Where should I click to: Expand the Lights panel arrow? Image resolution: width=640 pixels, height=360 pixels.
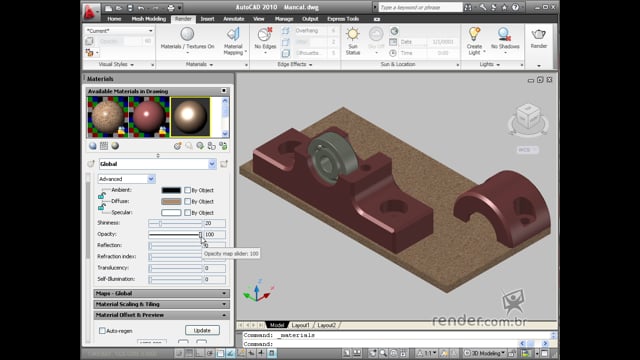(x=498, y=65)
